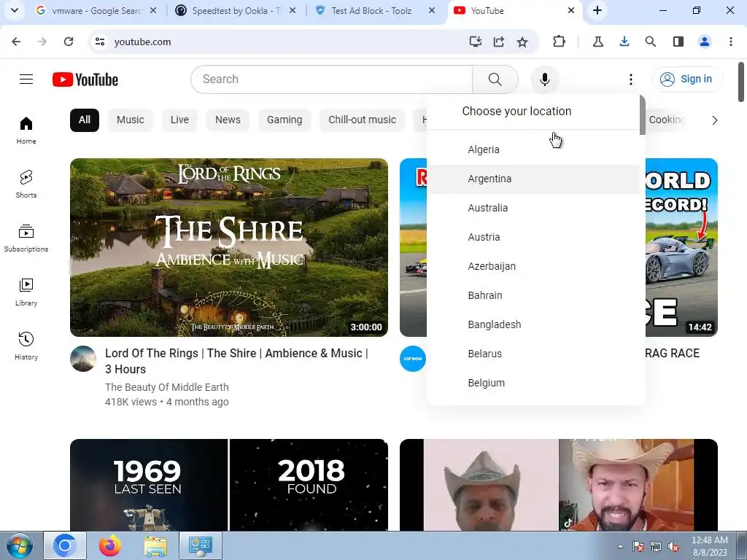Open Chrome three-dot menu
The height and width of the screenshot is (560, 747).
coord(731,42)
